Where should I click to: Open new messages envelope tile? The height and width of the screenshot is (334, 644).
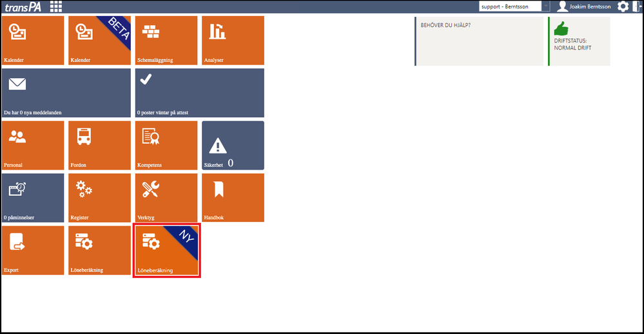(x=66, y=93)
